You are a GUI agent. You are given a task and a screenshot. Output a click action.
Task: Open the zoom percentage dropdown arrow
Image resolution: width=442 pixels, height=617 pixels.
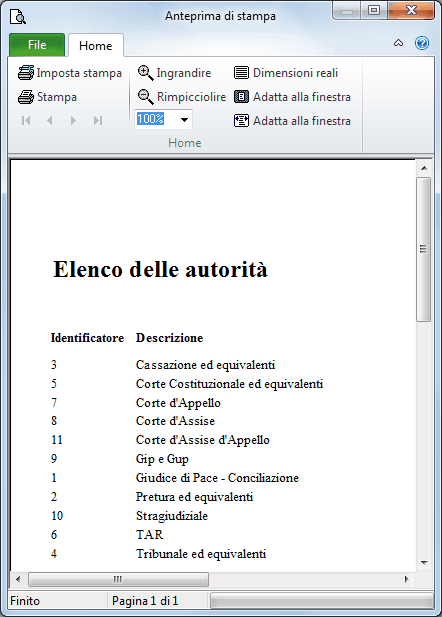coord(184,120)
